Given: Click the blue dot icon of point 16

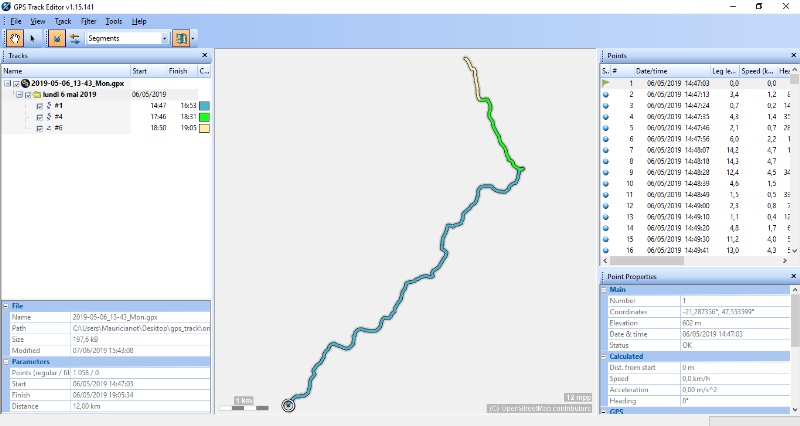Looking at the screenshot, I should pyautogui.click(x=606, y=250).
